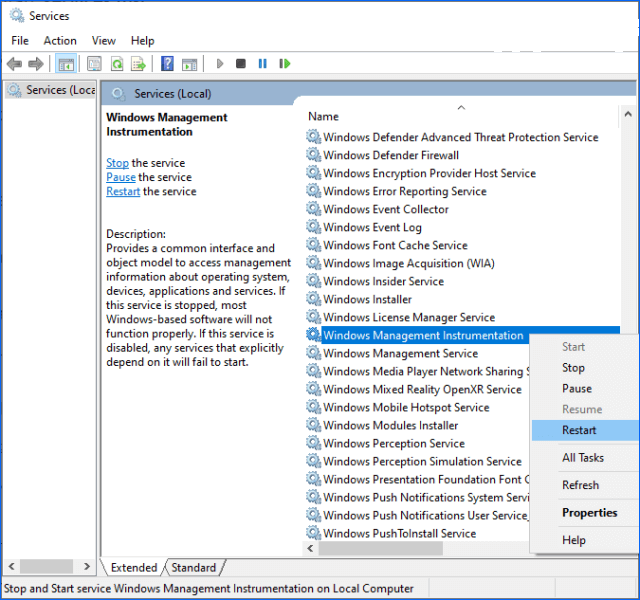Image resolution: width=640 pixels, height=600 pixels.
Task: Open the Properties toolbar icon
Action: coord(94,64)
